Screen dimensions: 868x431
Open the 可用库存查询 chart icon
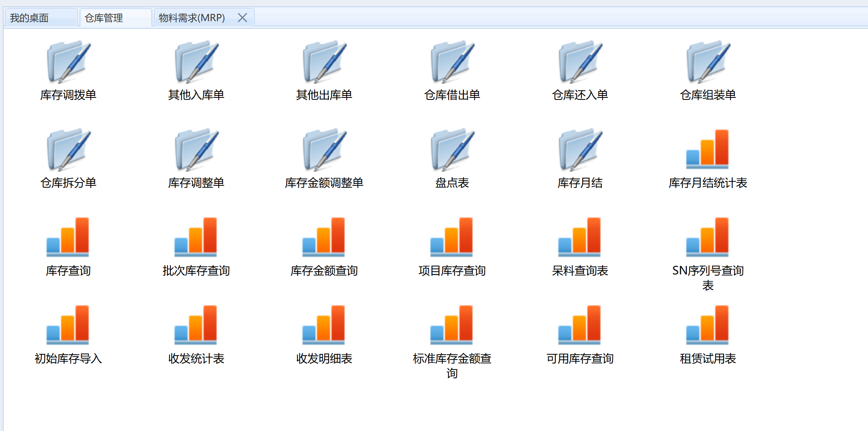(x=579, y=325)
